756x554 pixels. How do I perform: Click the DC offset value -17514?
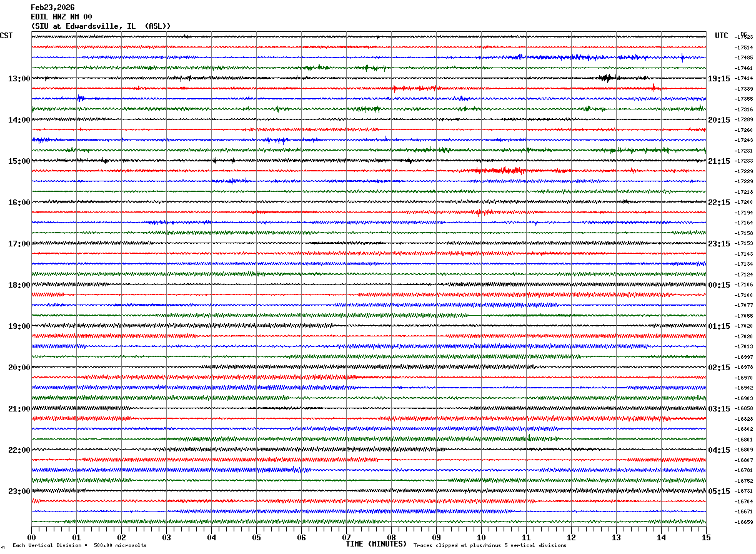(x=744, y=48)
